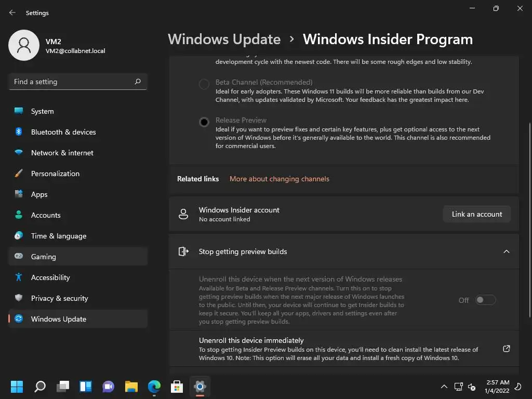The image size is (532, 399).
Task: Click the Find a setting search box
Action: [78, 82]
